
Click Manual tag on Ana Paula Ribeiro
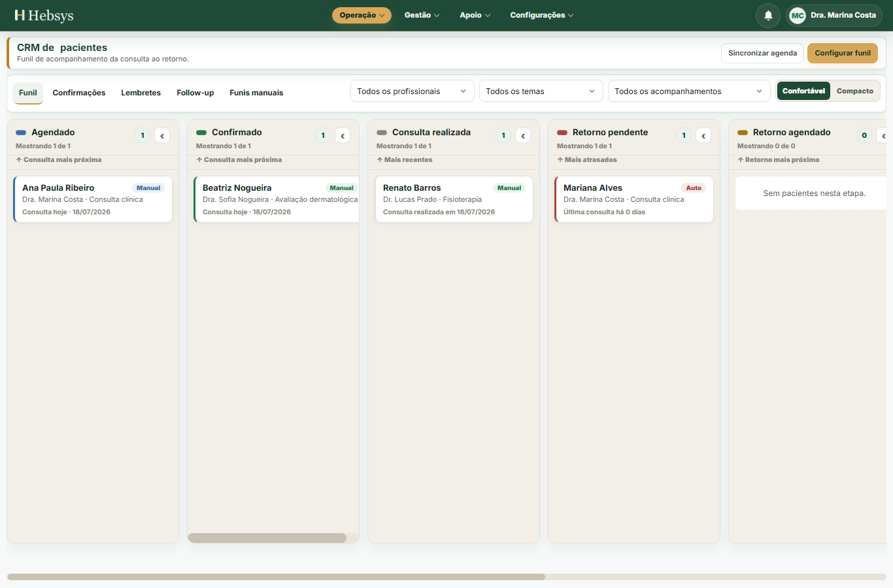pos(148,188)
